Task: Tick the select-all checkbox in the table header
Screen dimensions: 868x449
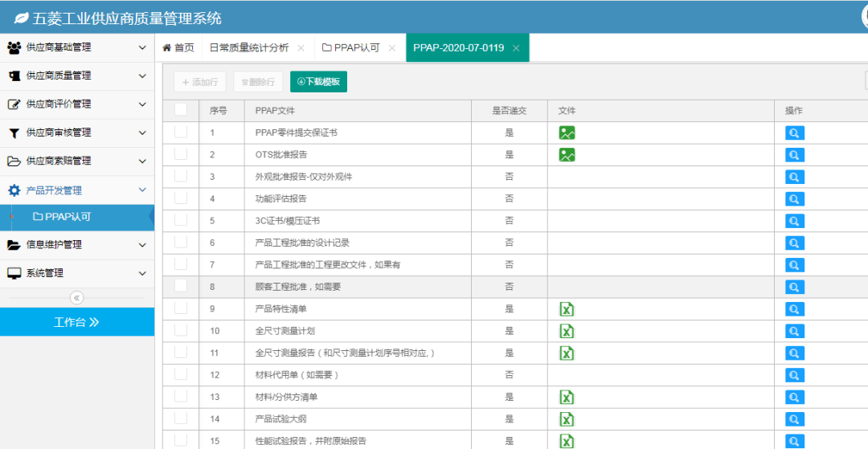Action: (181, 109)
